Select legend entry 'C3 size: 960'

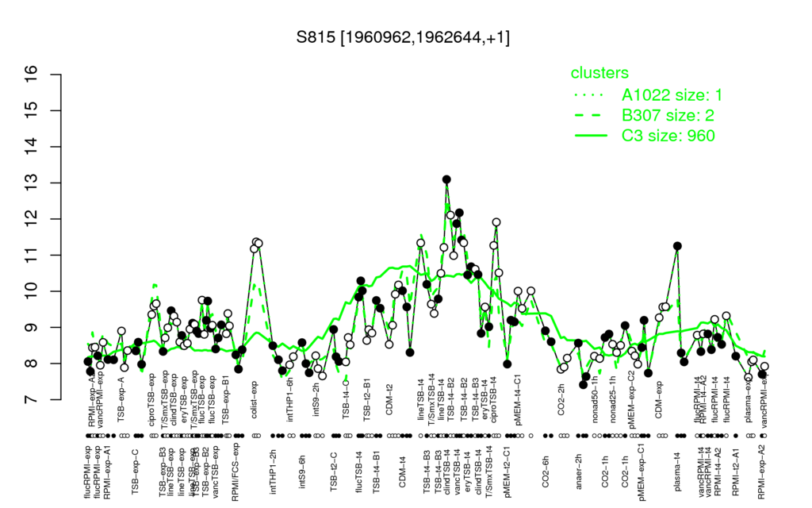click(x=668, y=135)
